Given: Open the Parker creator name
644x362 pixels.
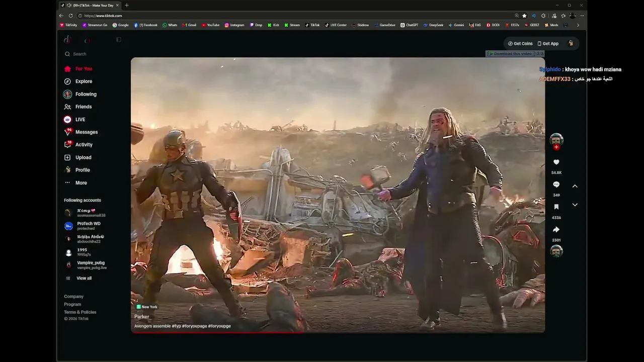Looking at the screenshot, I should click(141, 317).
